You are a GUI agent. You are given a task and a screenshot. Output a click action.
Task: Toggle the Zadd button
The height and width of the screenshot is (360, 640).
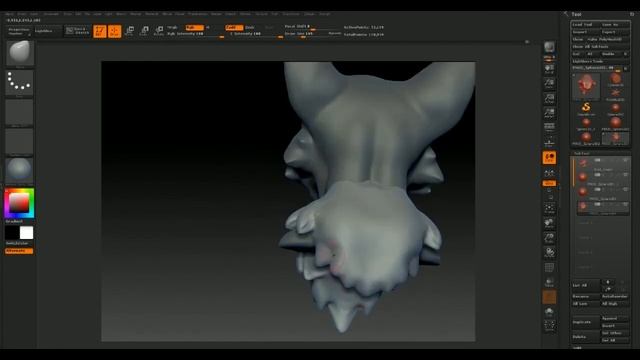click(x=234, y=27)
